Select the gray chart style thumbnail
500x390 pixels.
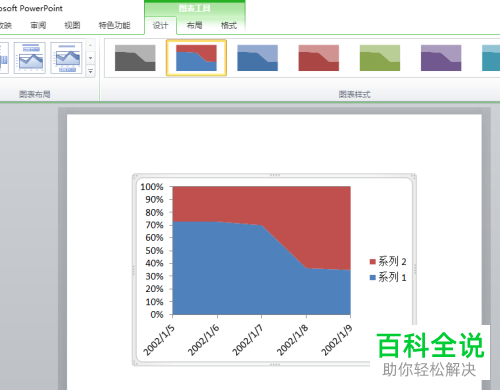(x=135, y=58)
